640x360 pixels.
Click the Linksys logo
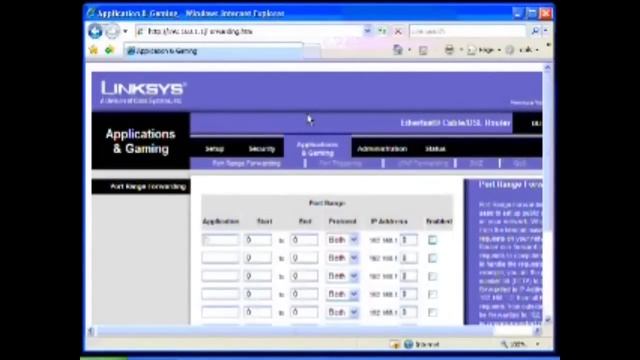pos(143,92)
